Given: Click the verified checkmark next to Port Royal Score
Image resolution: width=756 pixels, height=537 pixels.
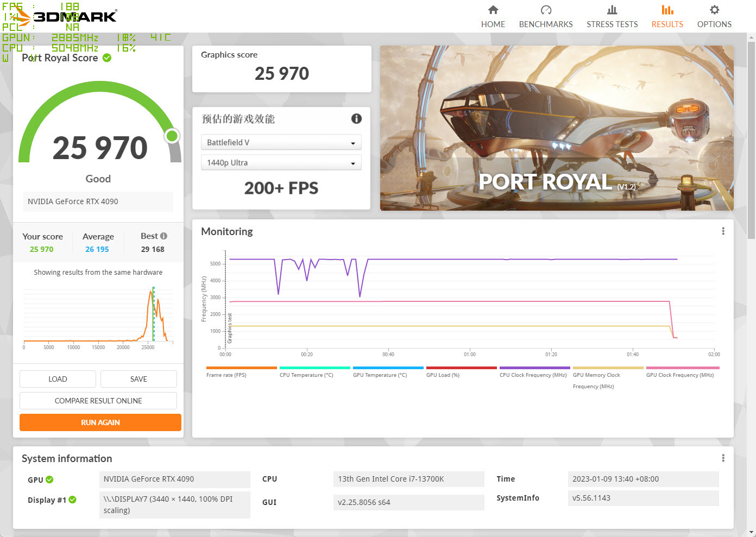Looking at the screenshot, I should pyautogui.click(x=106, y=58).
